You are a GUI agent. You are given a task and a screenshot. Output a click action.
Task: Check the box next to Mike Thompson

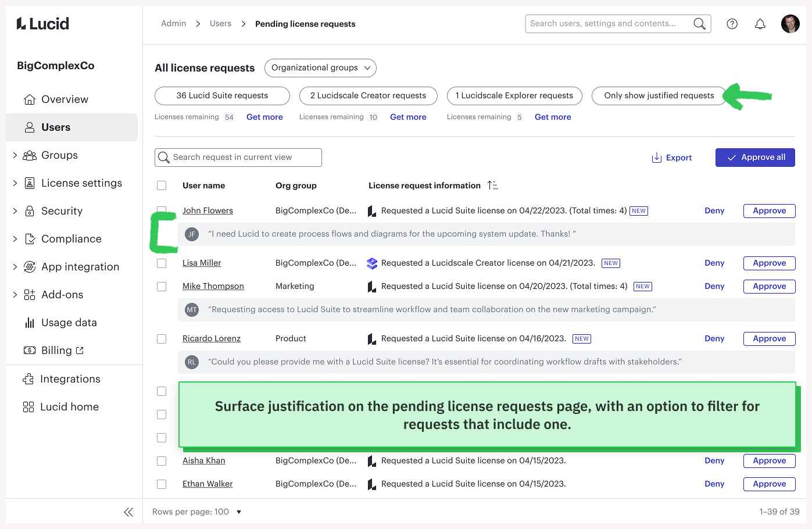tap(162, 287)
